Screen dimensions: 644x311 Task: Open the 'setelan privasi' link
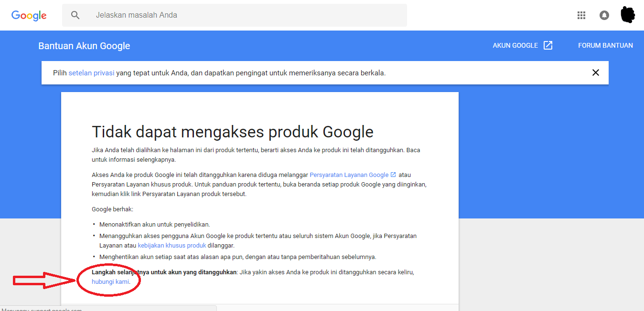(x=91, y=73)
